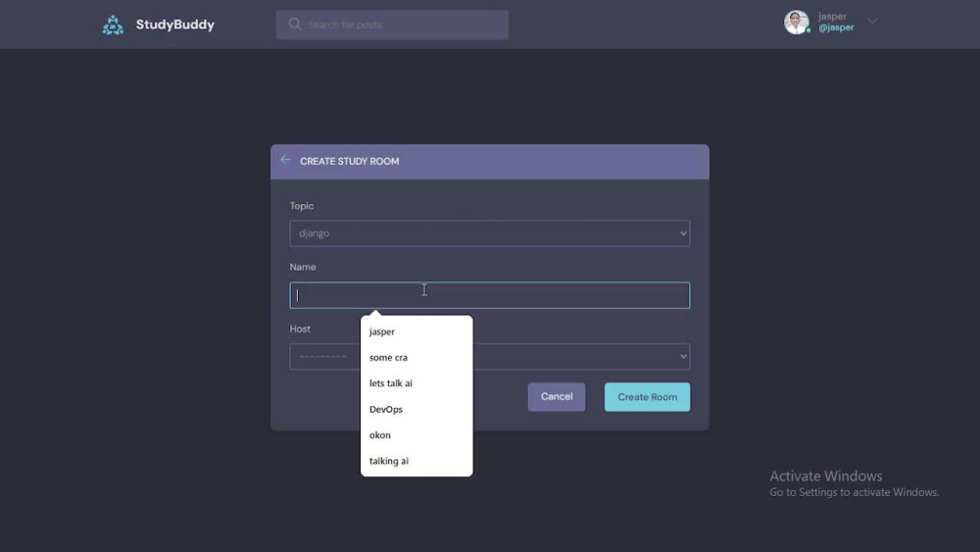Open the @jasper username link
The height and width of the screenshot is (552, 980).
coord(836,27)
